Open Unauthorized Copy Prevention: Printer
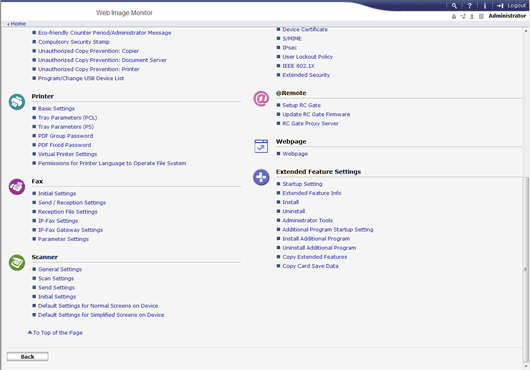The width and height of the screenshot is (530, 370). [89, 69]
